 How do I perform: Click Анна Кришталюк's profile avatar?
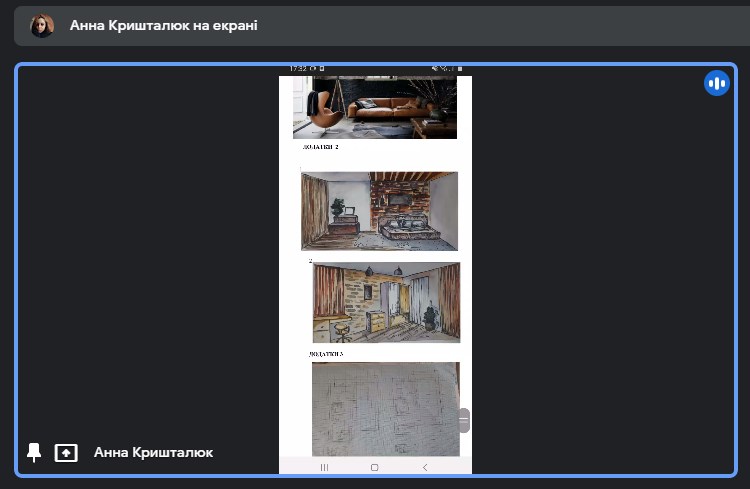[42, 25]
